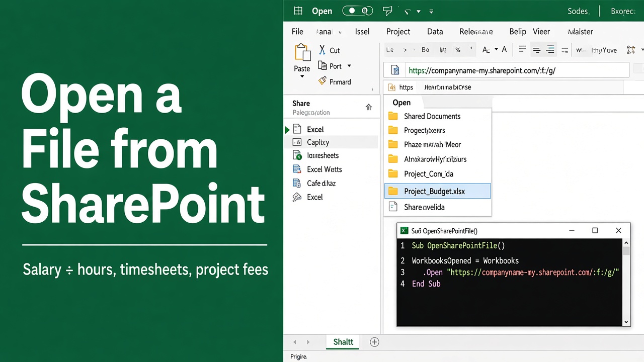The image size is (644, 362).
Task: Select the Shaltt sheet tab
Action: pos(343,342)
